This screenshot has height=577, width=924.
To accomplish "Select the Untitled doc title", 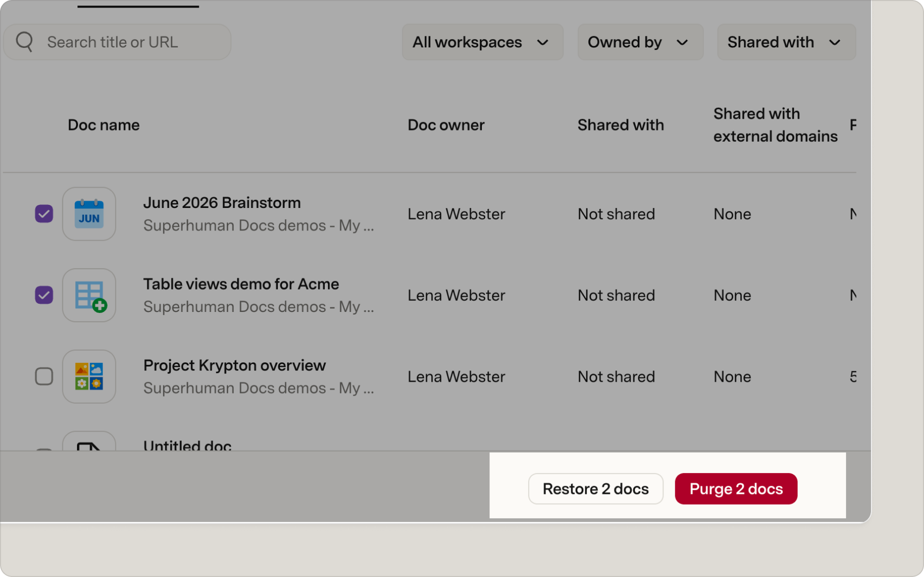I will click(187, 445).
